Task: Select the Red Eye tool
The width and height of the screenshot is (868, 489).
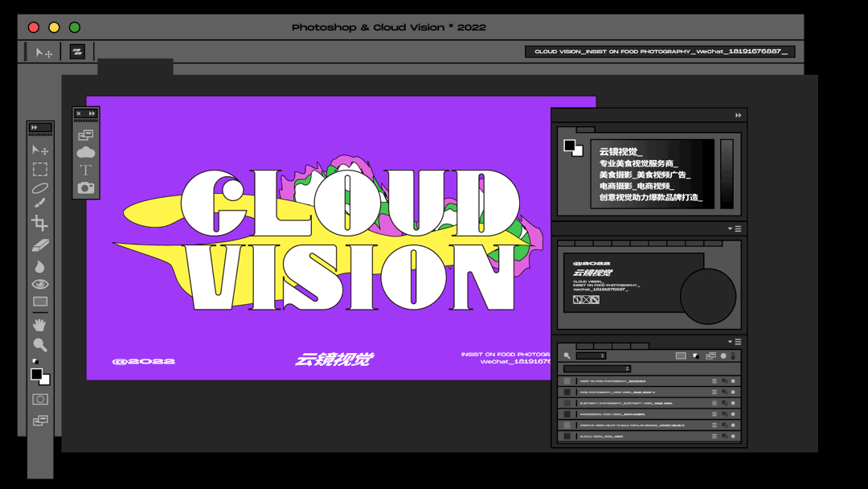Action: click(x=40, y=284)
